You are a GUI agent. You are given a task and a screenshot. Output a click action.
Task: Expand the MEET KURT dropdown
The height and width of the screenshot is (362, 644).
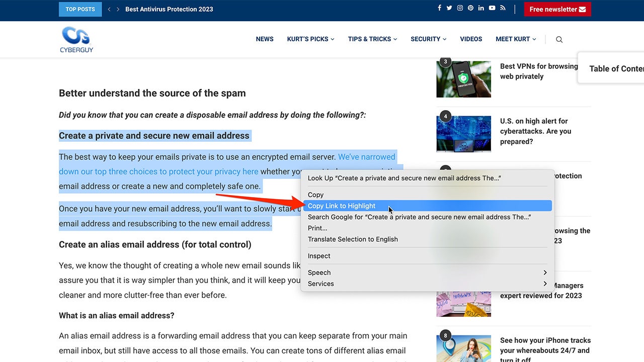click(x=516, y=39)
